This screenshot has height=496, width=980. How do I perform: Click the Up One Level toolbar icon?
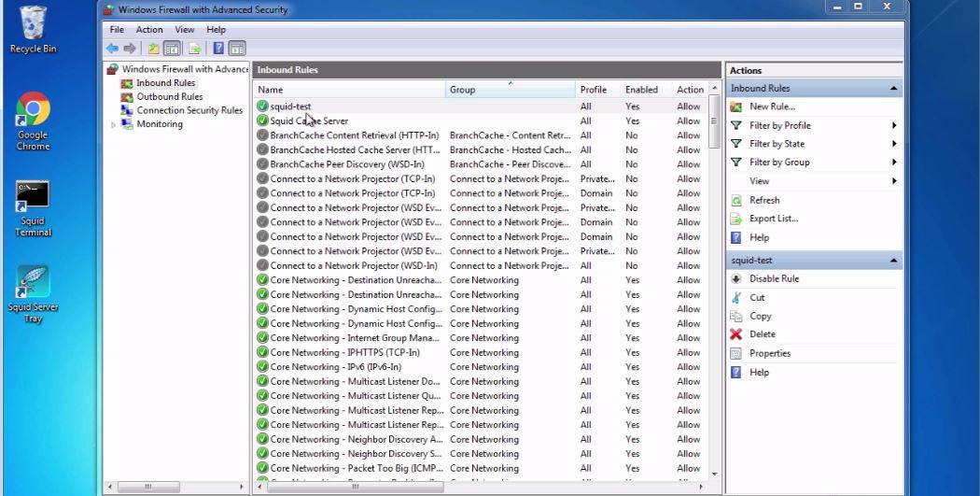point(153,49)
